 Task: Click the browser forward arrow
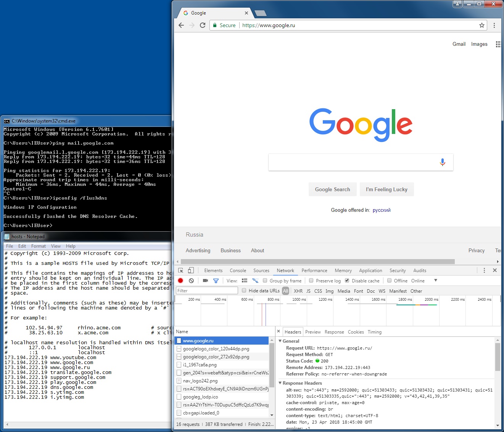click(x=192, y=25)
